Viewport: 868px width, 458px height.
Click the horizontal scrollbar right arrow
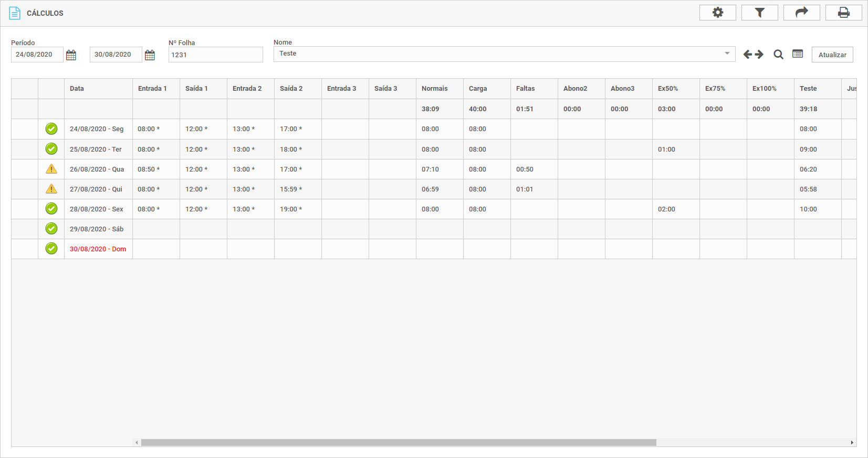pos(852,443)
